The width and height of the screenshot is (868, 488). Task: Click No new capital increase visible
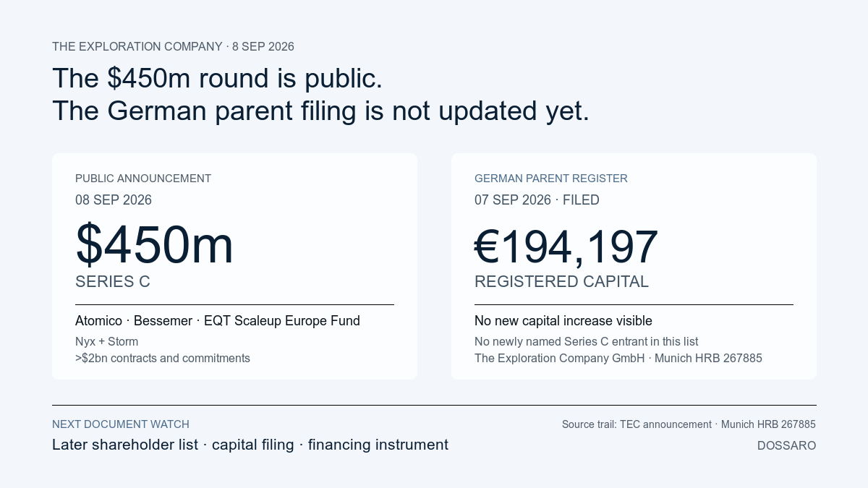[563, 321]
